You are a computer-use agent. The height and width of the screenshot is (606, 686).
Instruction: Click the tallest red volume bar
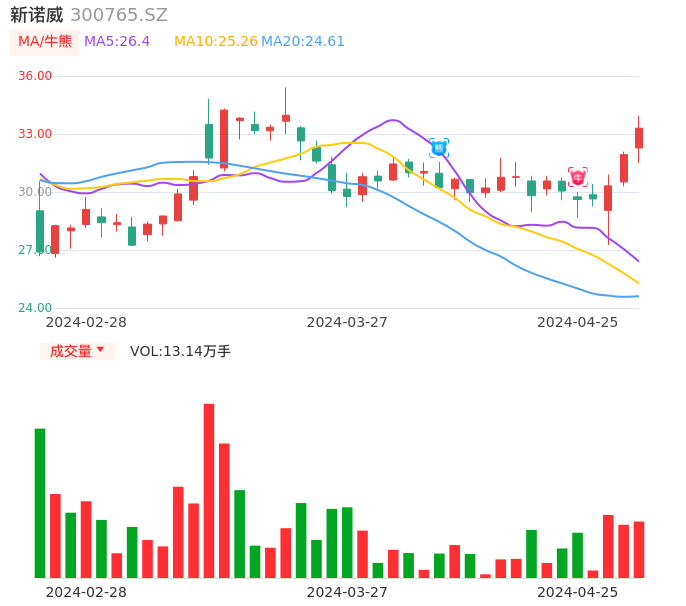[x=209, y=490]
